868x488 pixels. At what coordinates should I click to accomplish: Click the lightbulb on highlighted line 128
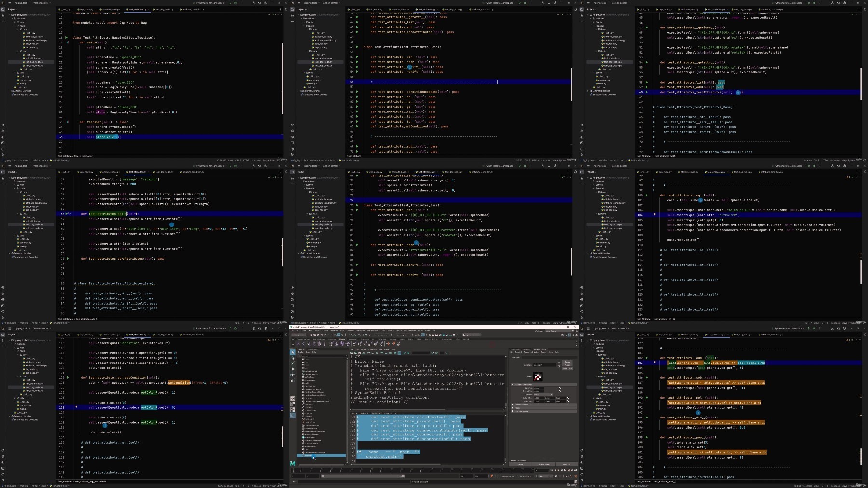click(x=76, y=407)
